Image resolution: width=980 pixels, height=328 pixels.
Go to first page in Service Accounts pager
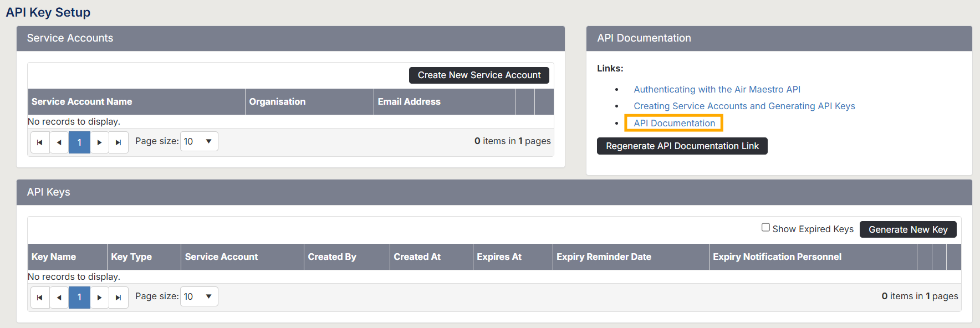click(40, 142)
